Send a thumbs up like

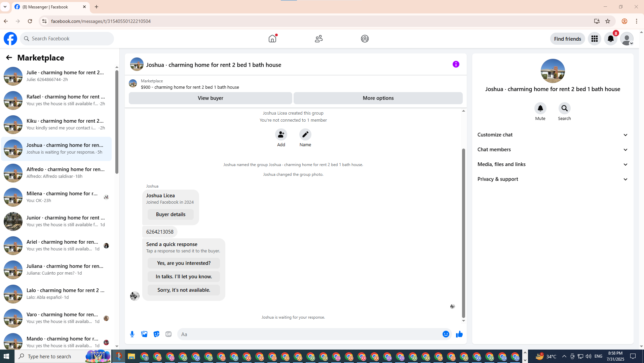click(459, 334)
